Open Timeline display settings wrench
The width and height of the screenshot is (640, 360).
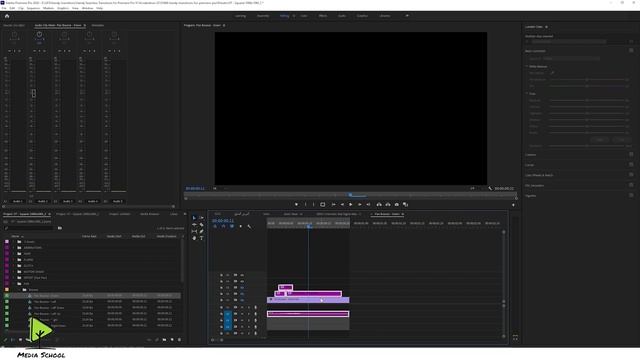click(x=249, y=226)
